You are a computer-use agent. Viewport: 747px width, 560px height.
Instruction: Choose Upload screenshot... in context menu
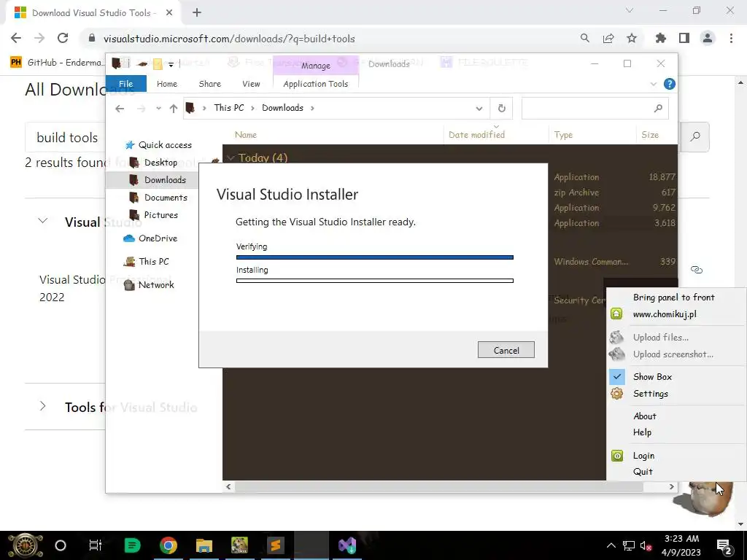[673, 354]
